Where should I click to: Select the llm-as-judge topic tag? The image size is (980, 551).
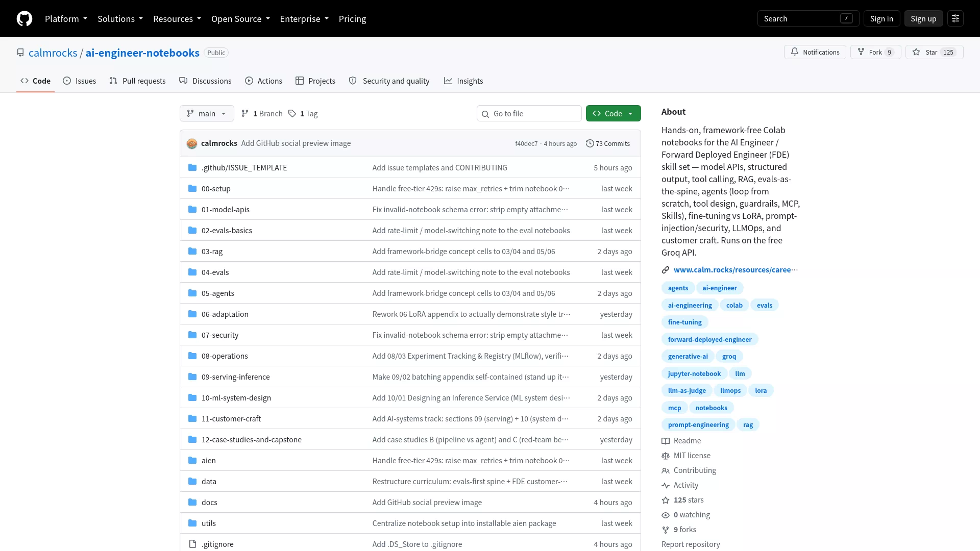[687, 391]
